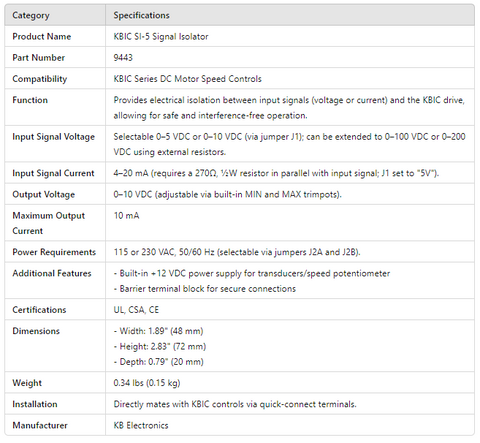Select the Product Name row label
480x443 pixels.
[x=42, y=36]
